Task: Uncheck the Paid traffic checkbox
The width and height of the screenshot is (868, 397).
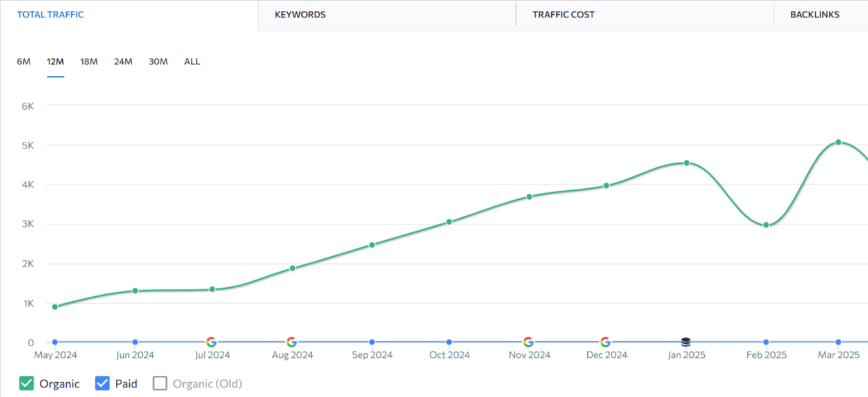Action: pyautogui.click(x=102, y=384)
